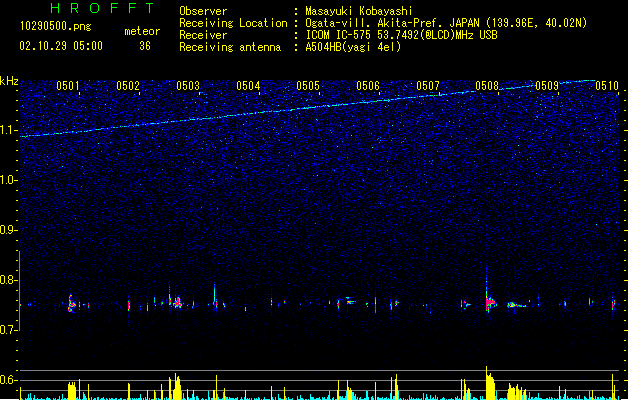Viewport: 629px width, 400px height.
Task: Click the 1.0 frequency axis label
Action: click(9, 180)
